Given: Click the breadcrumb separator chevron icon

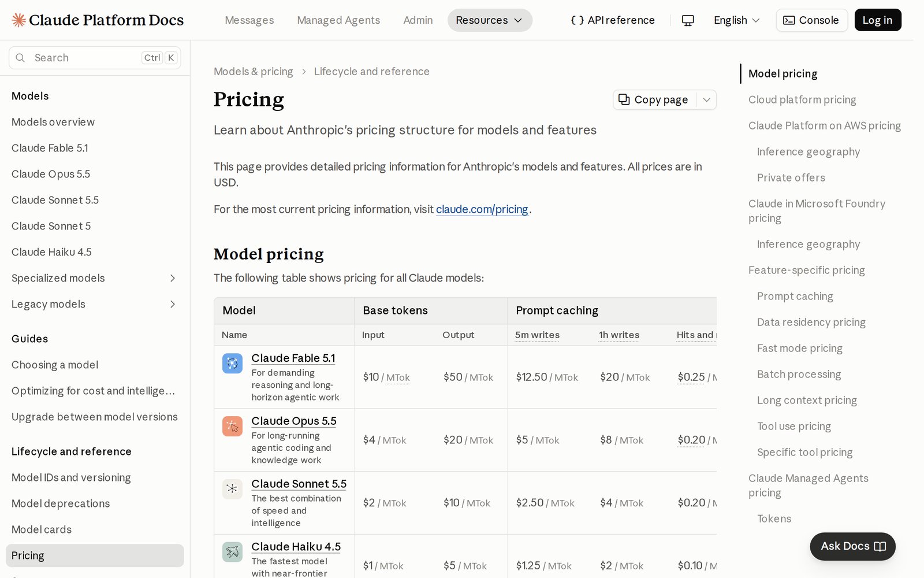Looking at the screenshot, I should click(x=304, y=72).
